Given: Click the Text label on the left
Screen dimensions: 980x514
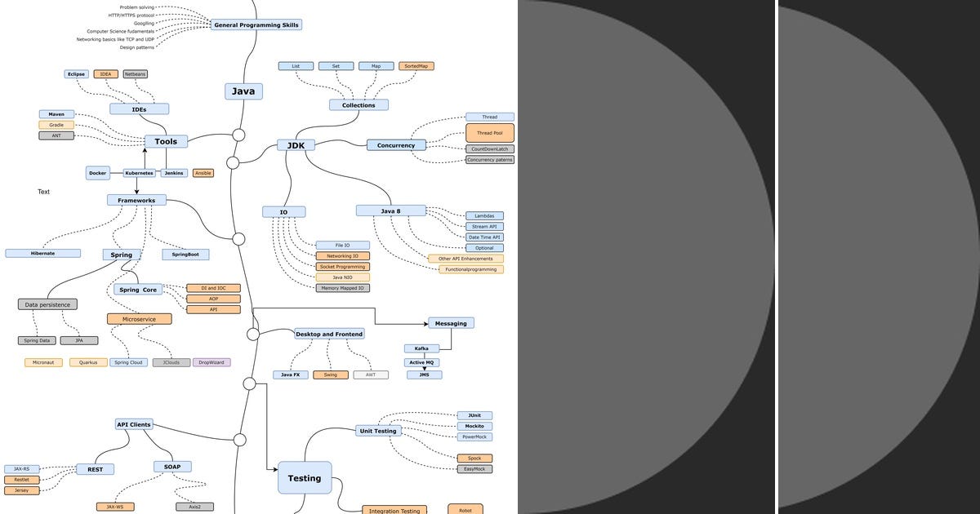Looking at the screenshot, I should [43, 192].
